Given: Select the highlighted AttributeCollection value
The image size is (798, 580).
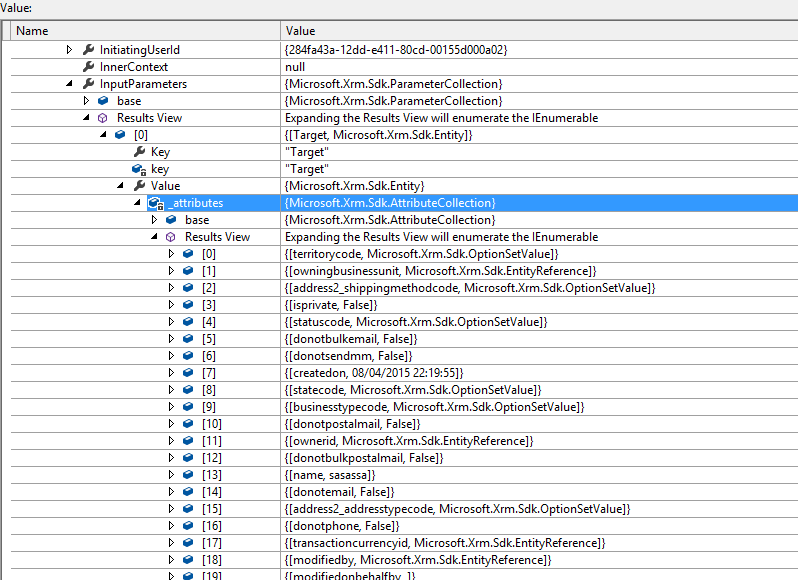Looking at the screenshot, I should point(390,203).
